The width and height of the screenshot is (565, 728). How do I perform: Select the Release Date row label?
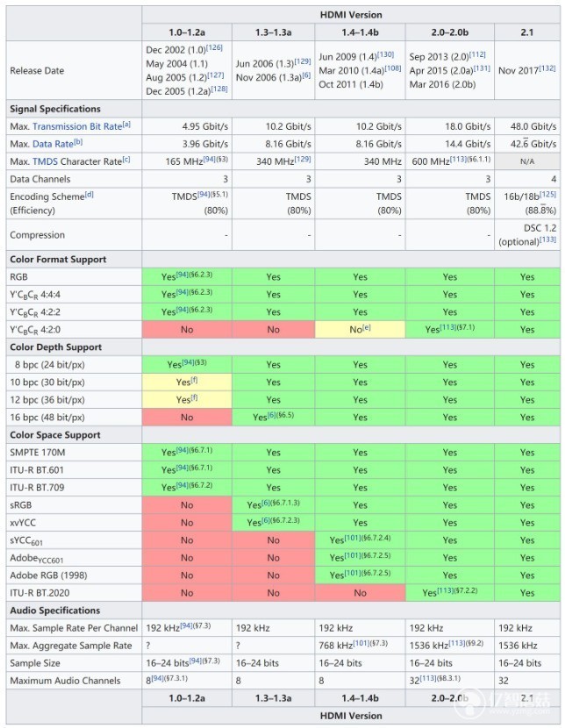coord(37,70)
